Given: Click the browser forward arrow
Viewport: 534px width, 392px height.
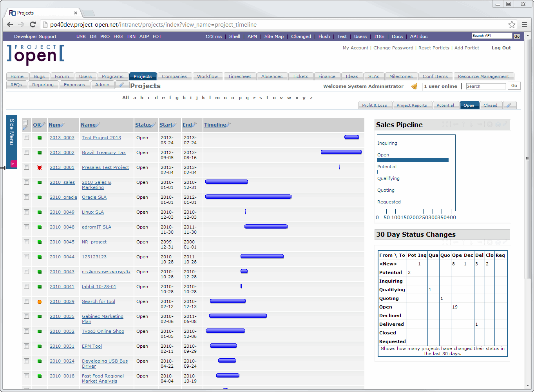Looking at the screenshot, I should point(22,25).
